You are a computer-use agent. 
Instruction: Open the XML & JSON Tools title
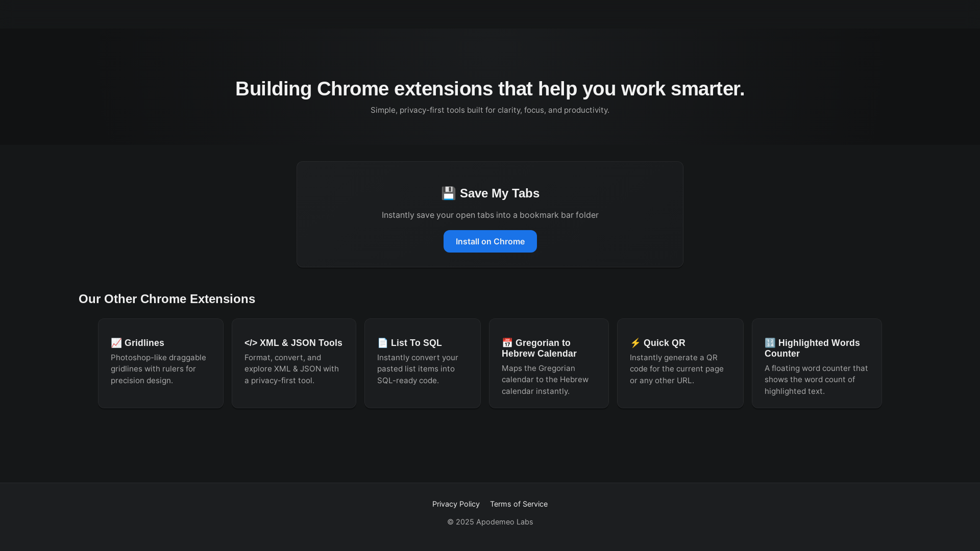pyautogui.click(x=293, y=343)
